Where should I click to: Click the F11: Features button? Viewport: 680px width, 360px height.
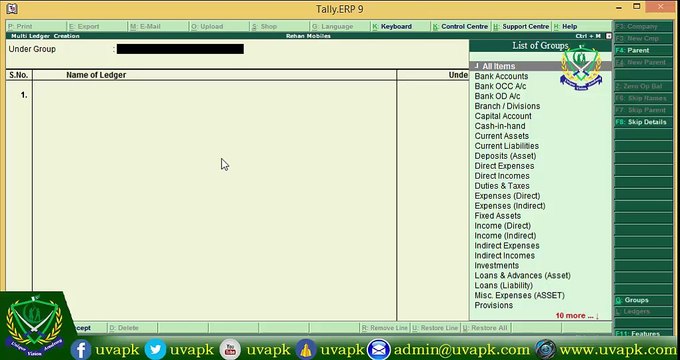[643, 334]
